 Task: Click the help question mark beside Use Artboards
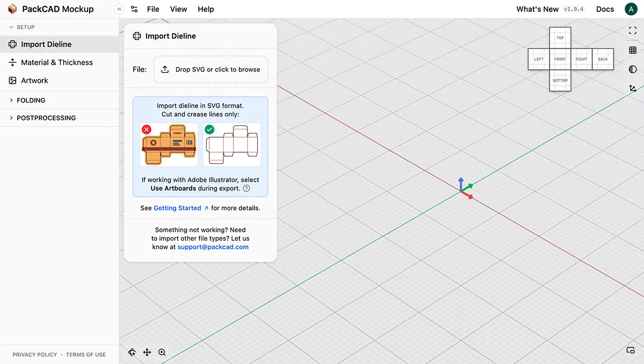point(246,189)
